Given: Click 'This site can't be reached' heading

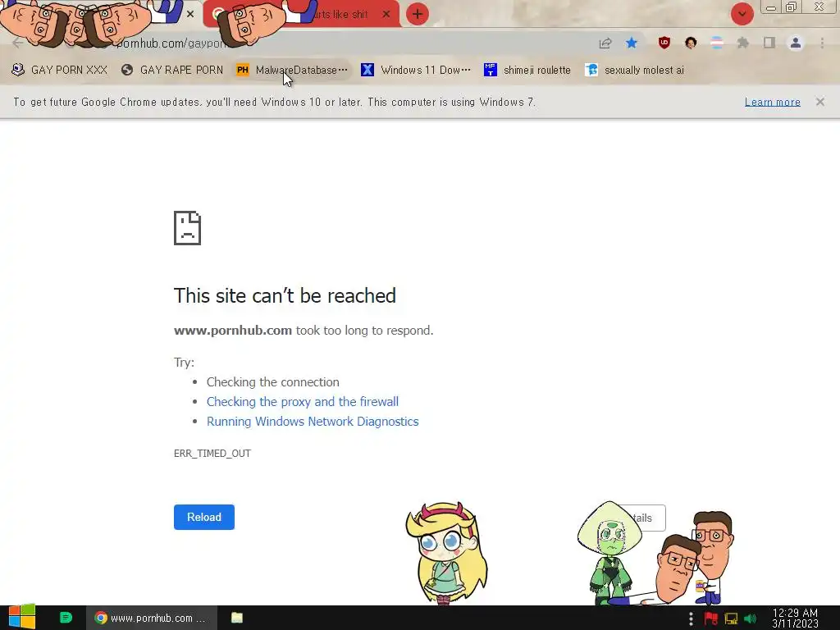Looking at the screenshot, I should (x=285, y=295).
